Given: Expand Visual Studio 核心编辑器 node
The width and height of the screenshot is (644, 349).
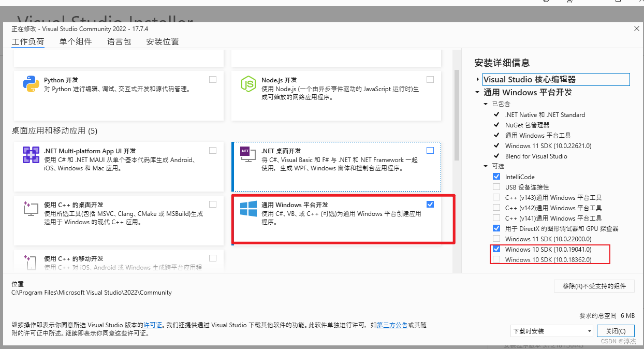Looking at the screenshot, I should tap(478, 80).
